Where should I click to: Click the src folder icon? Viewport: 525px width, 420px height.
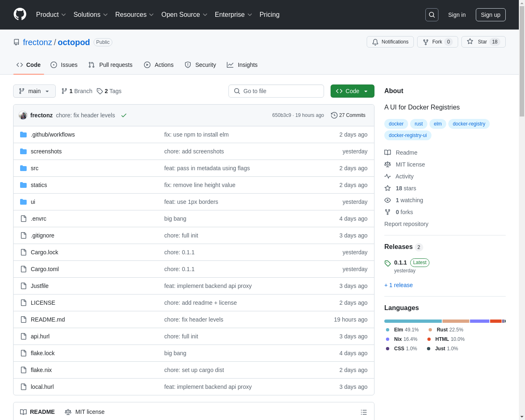coord(23,168)
